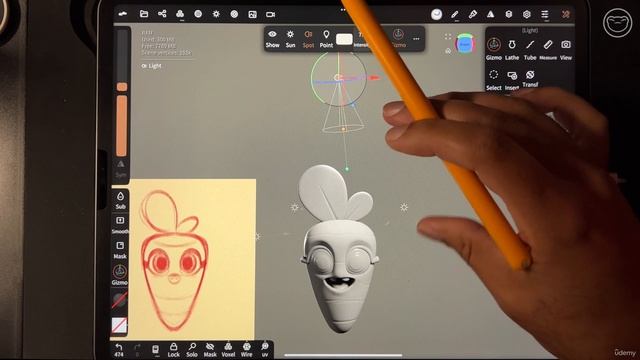Set light type to Sun

coord(290,39)
